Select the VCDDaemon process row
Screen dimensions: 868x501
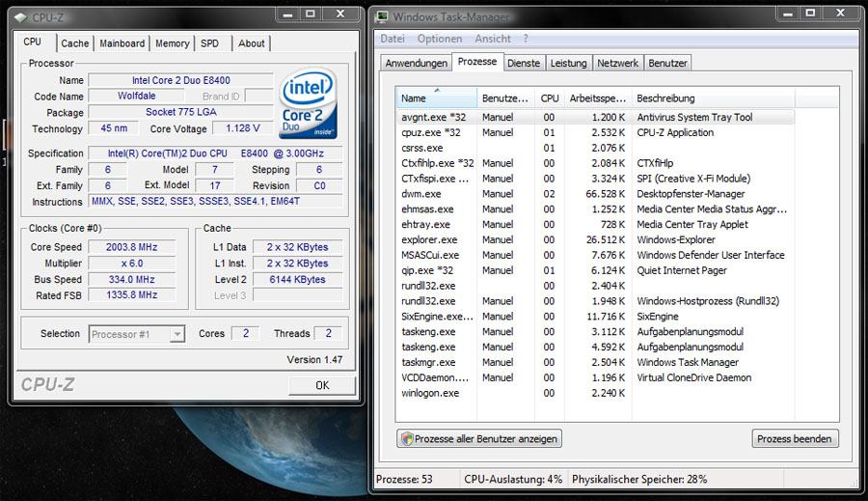[596, 377]
